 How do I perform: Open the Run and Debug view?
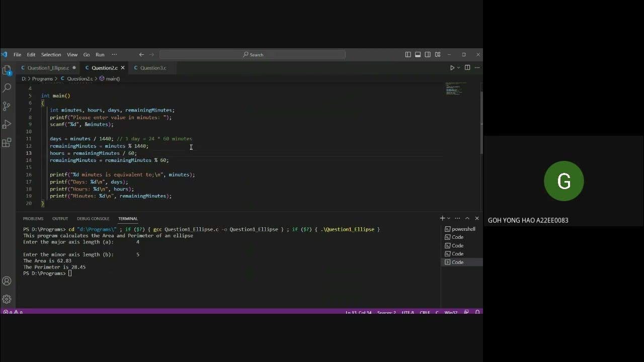tap(7, 124)
